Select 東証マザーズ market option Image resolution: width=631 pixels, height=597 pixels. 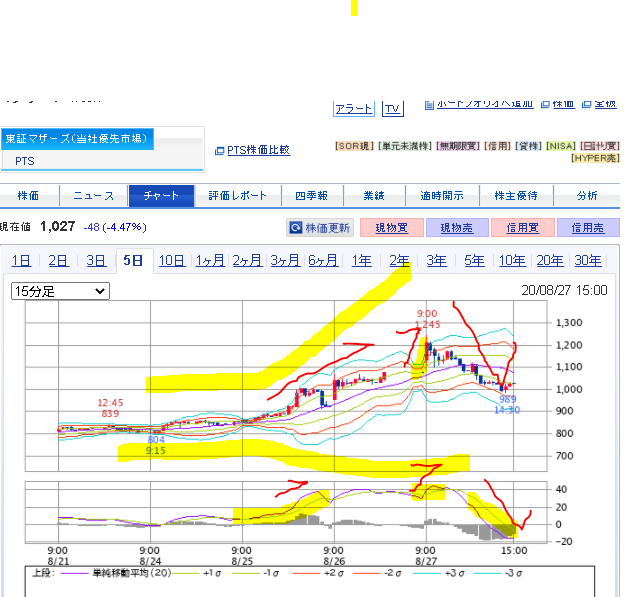click(x=76, y=139)
